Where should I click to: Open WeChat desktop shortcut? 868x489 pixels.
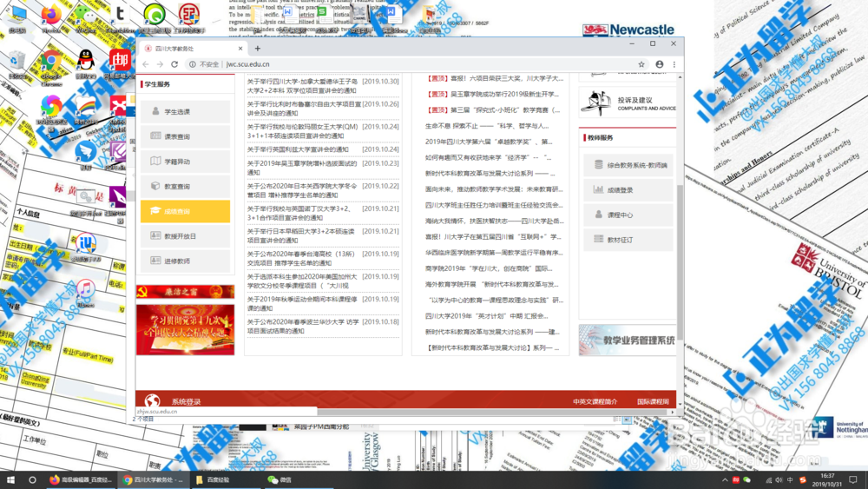(86, 16)
